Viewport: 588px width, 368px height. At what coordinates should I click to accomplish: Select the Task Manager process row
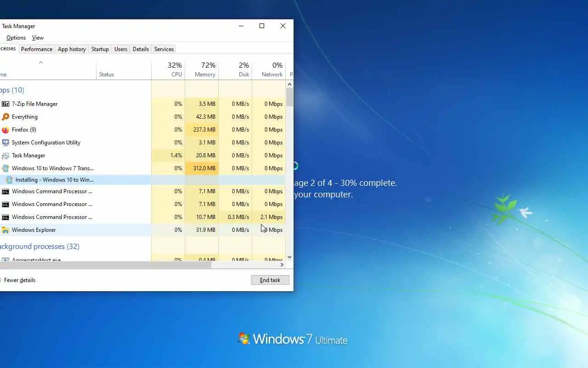tap(142, 155)
